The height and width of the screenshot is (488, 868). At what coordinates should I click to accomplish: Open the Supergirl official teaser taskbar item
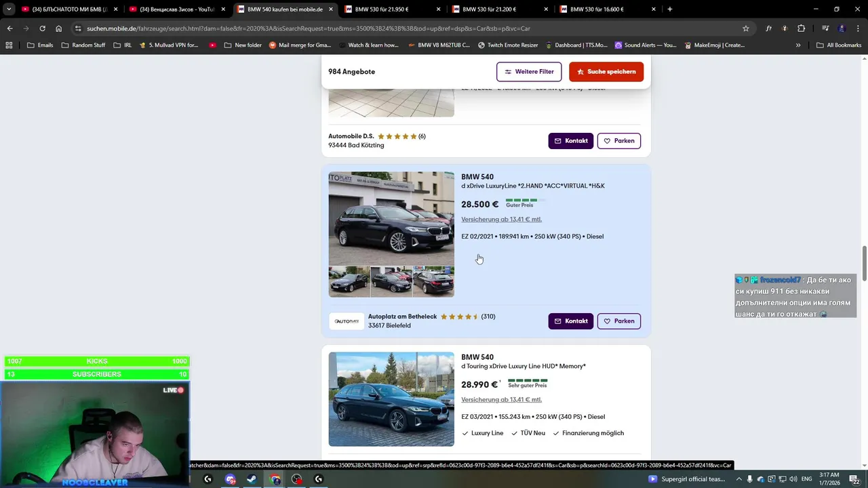click(x=686, y=479)
